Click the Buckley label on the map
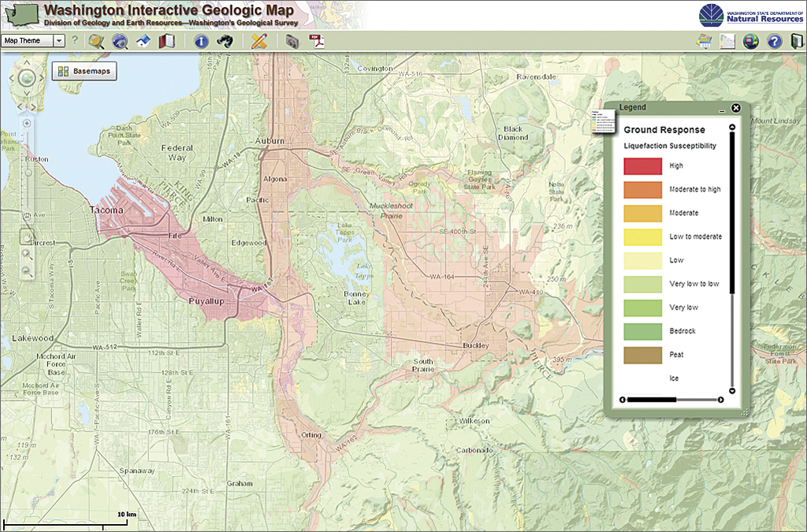Image resolution: width=807 pixels, height=532 pixels. 475,346
